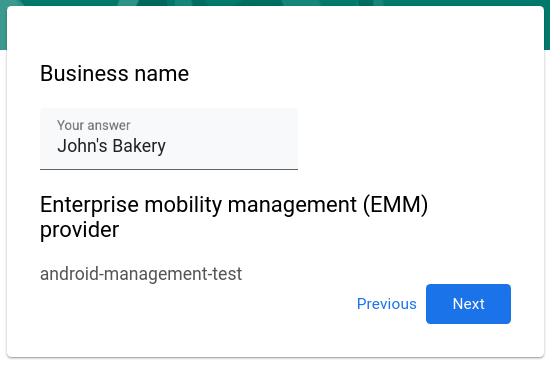550x365 pixels.
Task: Click the android-management-test provider value
Action: pyautogui.click(x=141, y=273)
